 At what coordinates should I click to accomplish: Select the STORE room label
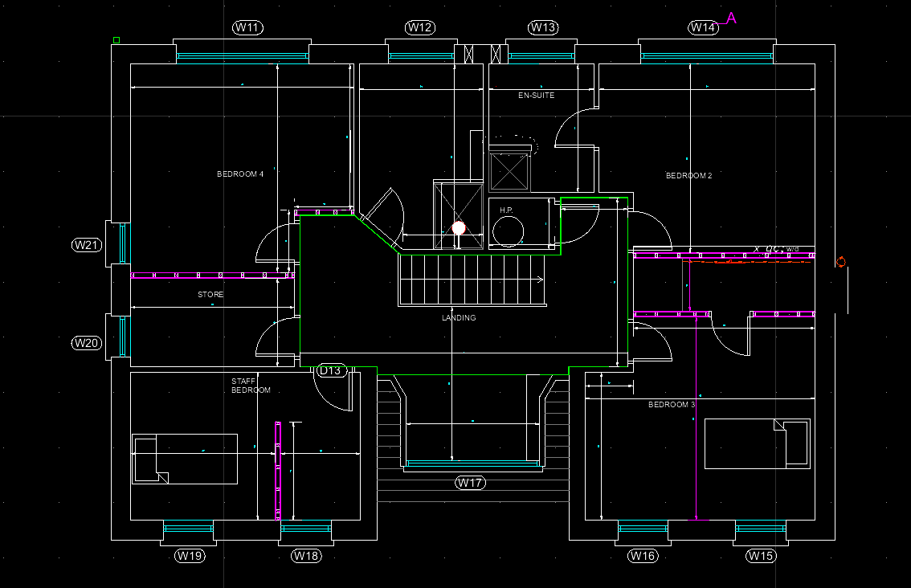(210, 295)
